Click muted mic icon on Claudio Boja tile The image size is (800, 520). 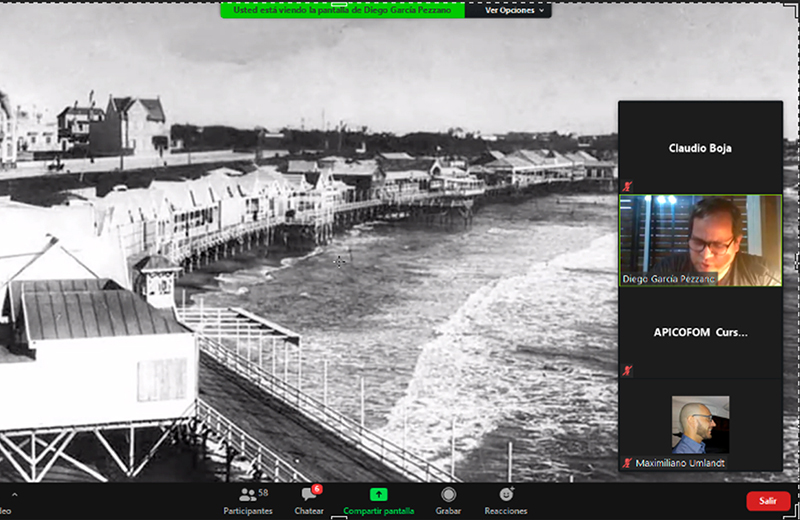pyautogui.click(x=627, y=186)
